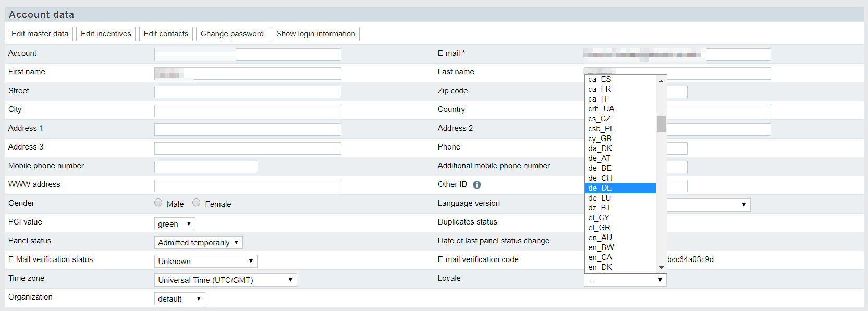Screen dimensions: 868x311
Task: Choose crh_UA in locale list
Action: 620,109
